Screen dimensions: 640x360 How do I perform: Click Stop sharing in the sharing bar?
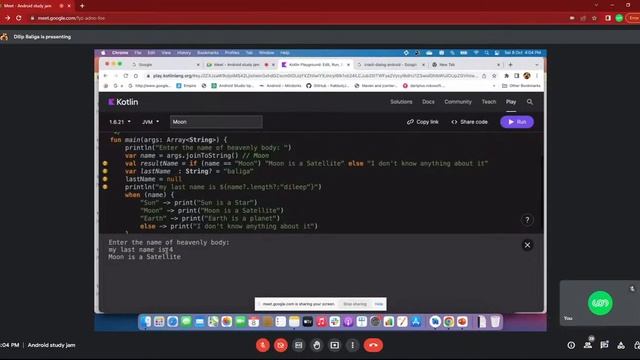355,304
